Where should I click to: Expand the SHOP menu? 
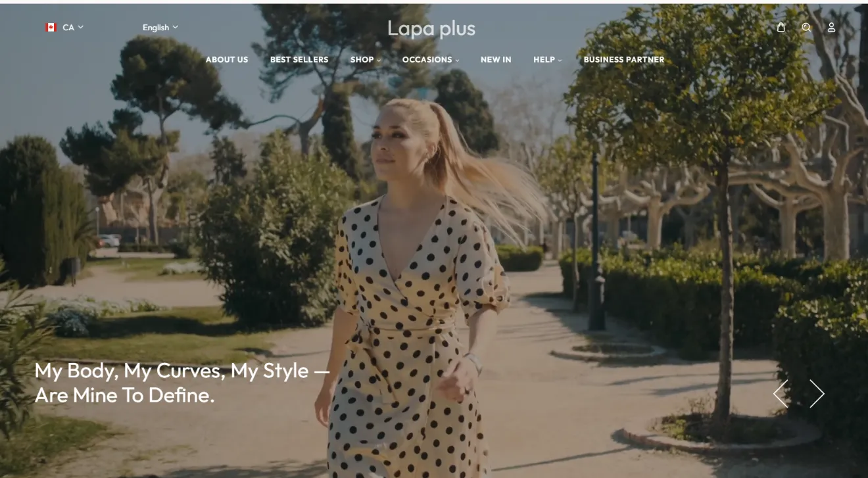[366, 59]
